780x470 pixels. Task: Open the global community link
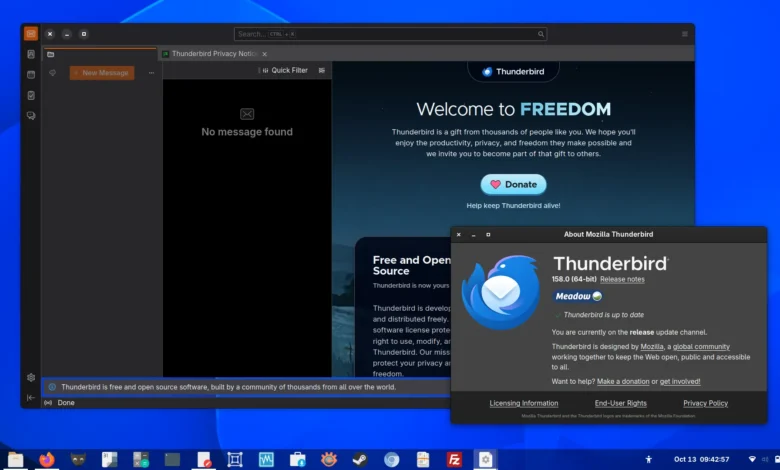tap(701, 347)
